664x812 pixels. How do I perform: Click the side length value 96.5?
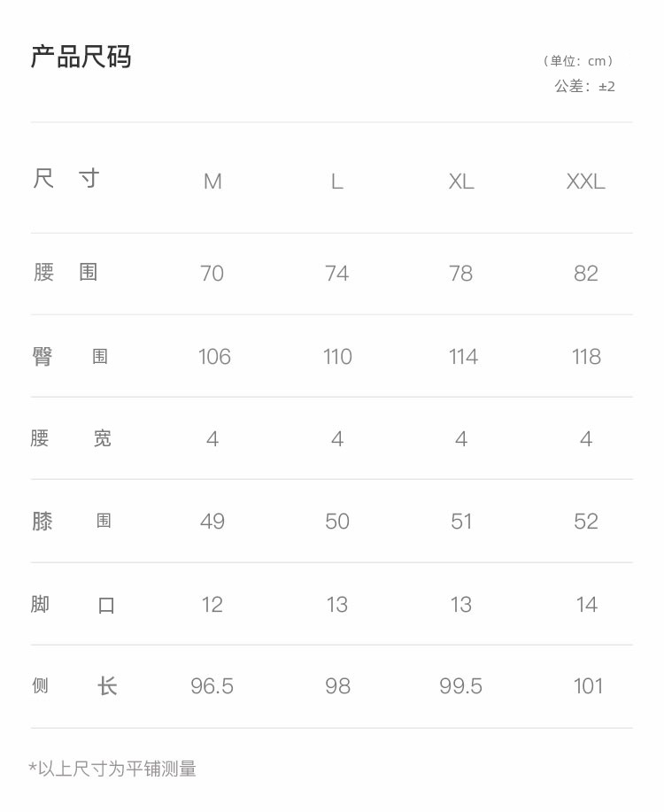[x=212, y=686]
